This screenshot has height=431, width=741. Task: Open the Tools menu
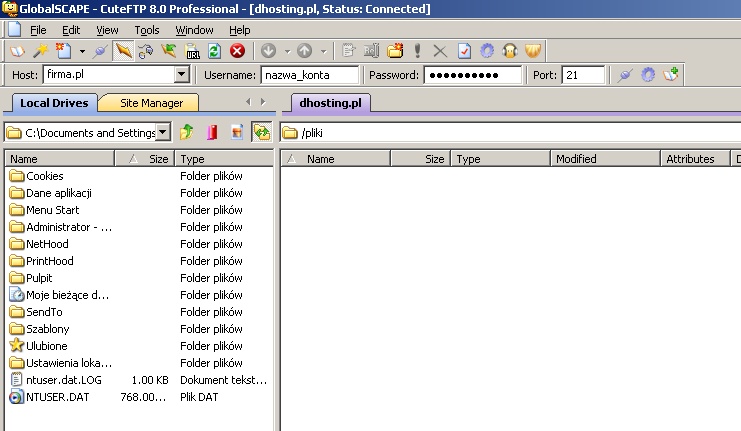[147, 30]
